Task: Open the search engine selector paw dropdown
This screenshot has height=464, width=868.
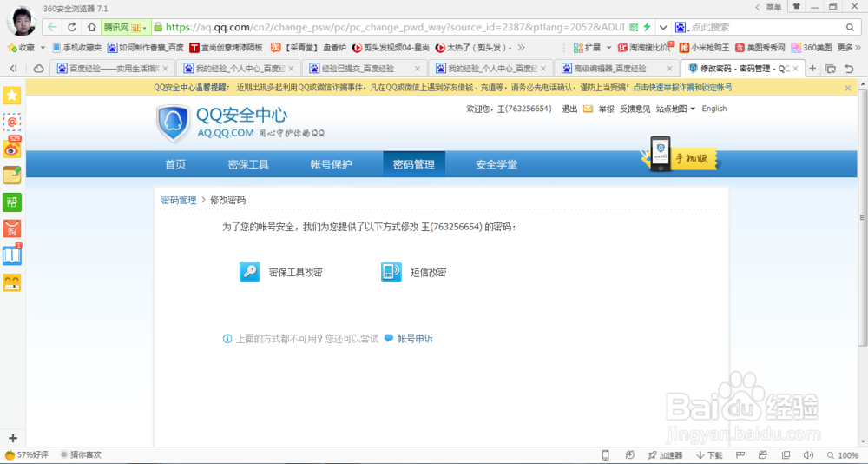Action: (x=682, y=27)
